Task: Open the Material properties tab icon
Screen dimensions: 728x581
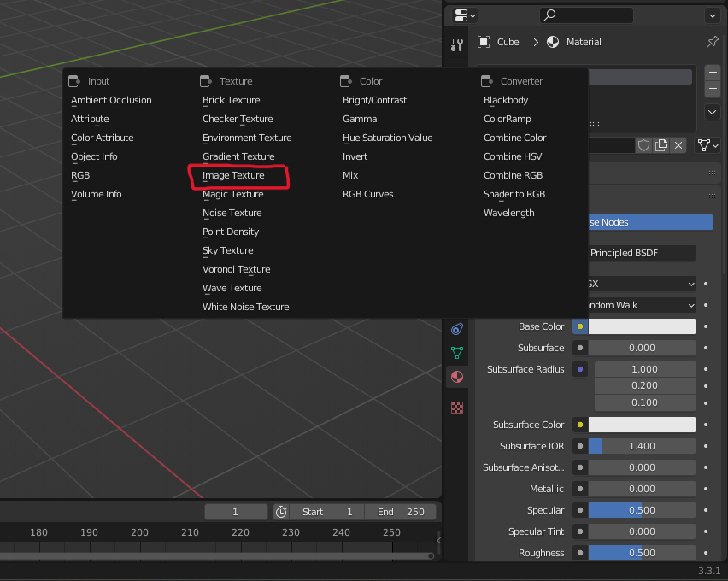Action: point(457,377)
